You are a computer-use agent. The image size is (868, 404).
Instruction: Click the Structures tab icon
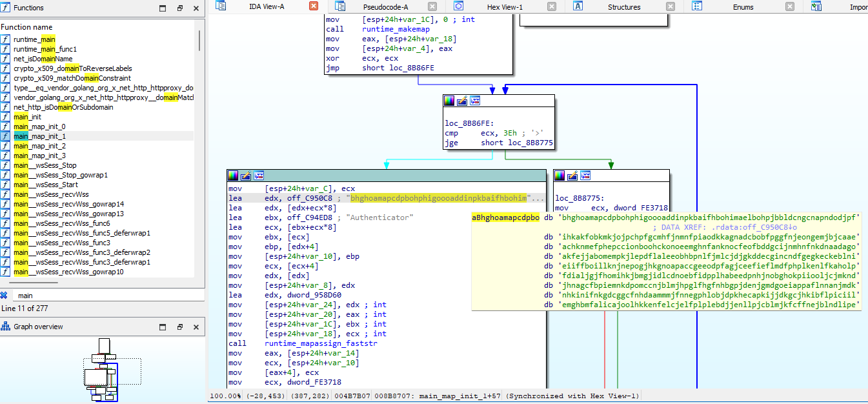coord(578,6)
